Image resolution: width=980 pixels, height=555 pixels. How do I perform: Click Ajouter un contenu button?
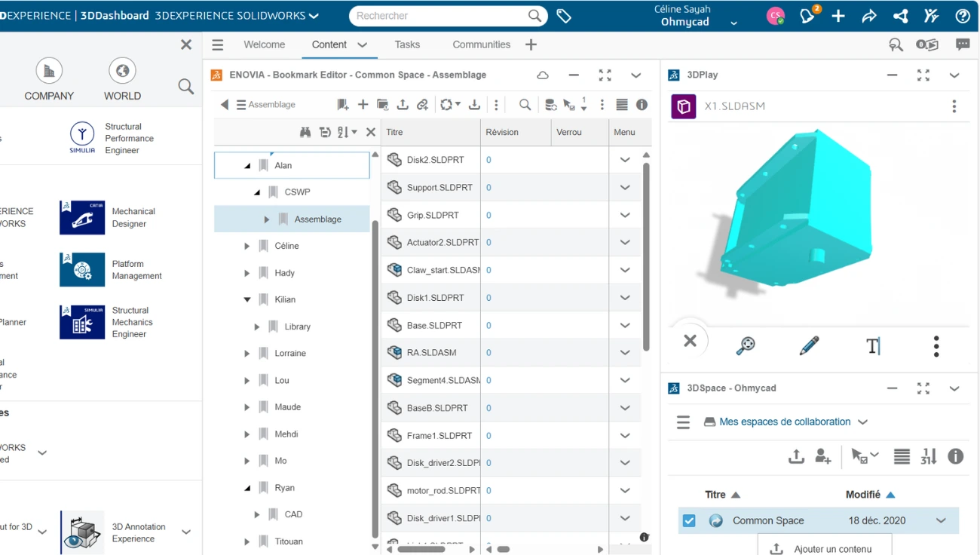(x=825, y=549)
